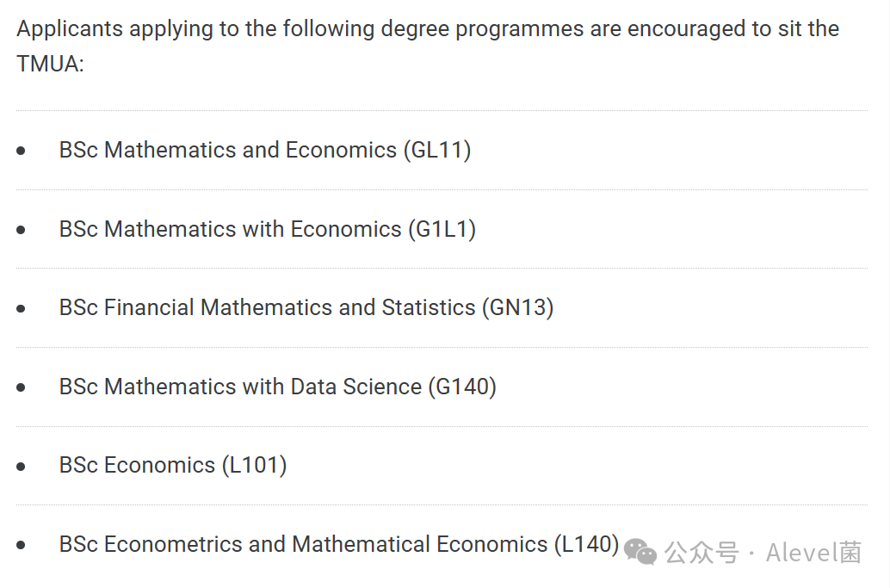890x588 pixels.
Task: Click the GL11 programme code
Action: click(437, 151)
